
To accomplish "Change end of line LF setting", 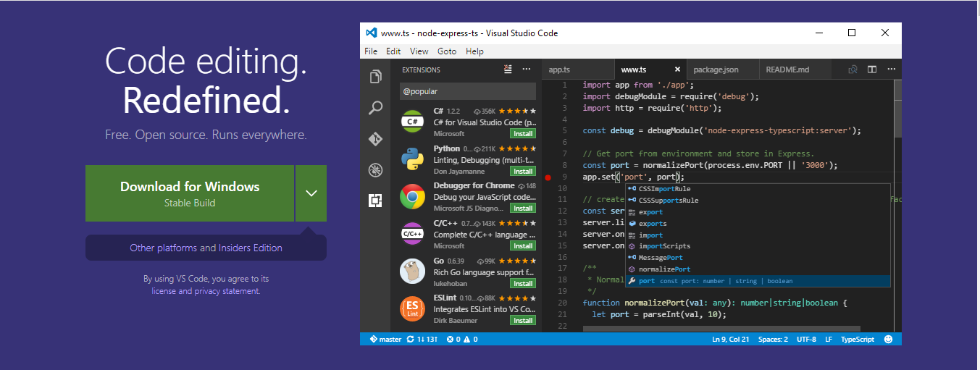I will [829, 339].
